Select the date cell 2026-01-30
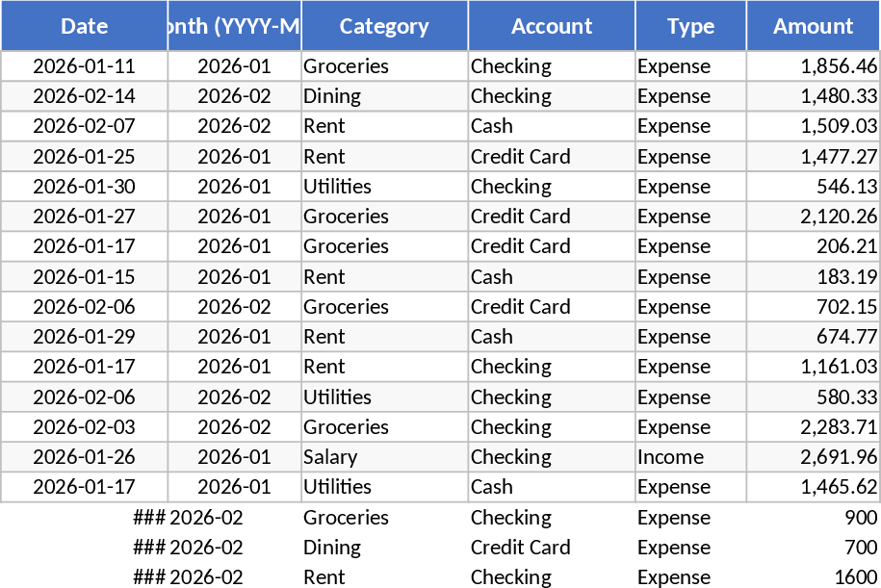This screenshot has width=881, height=588. [84, 187]
